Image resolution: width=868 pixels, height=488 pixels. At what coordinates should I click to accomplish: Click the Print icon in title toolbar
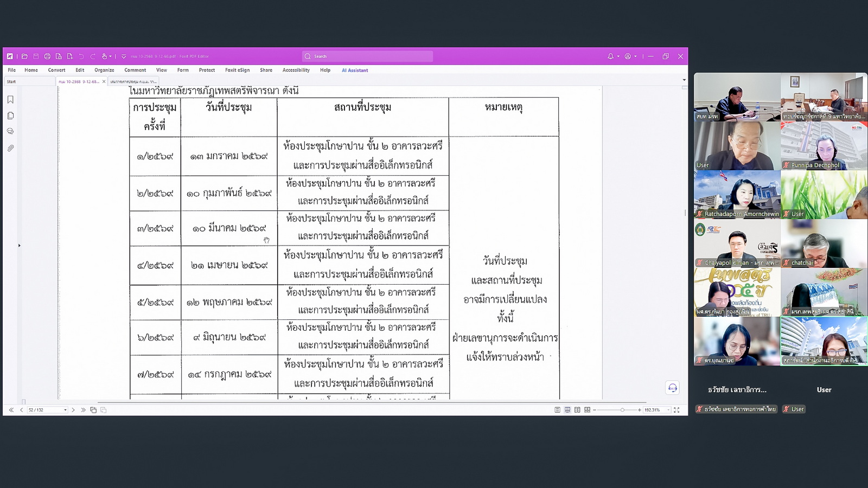[x=47, y=56]
